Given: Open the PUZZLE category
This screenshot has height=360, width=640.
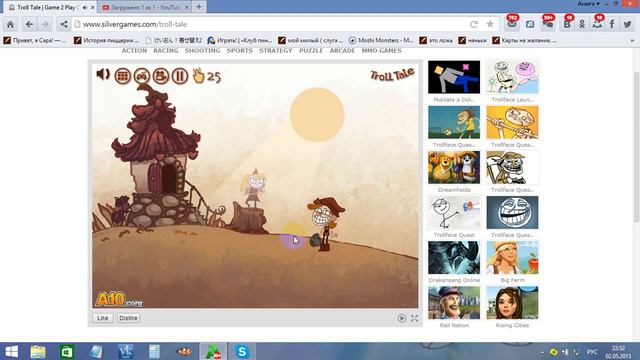Looking at the screenshot, I should click(x=311, y=51).
